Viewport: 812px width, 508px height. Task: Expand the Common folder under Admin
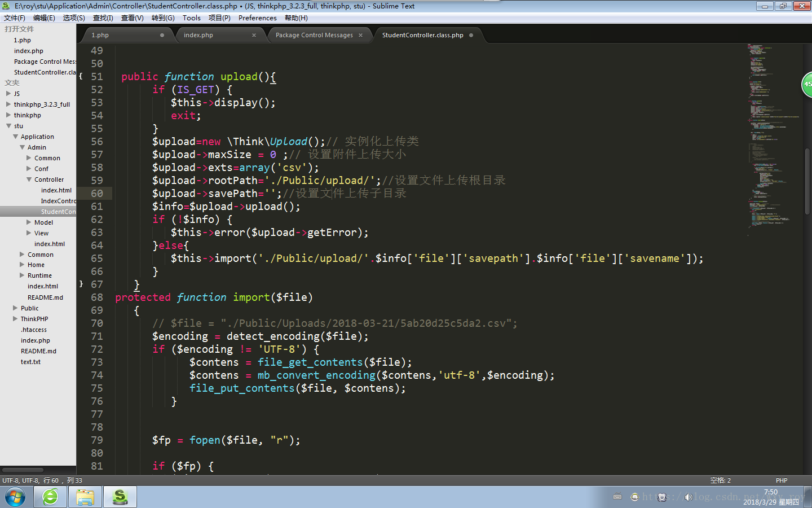click(x=29, y=158)
